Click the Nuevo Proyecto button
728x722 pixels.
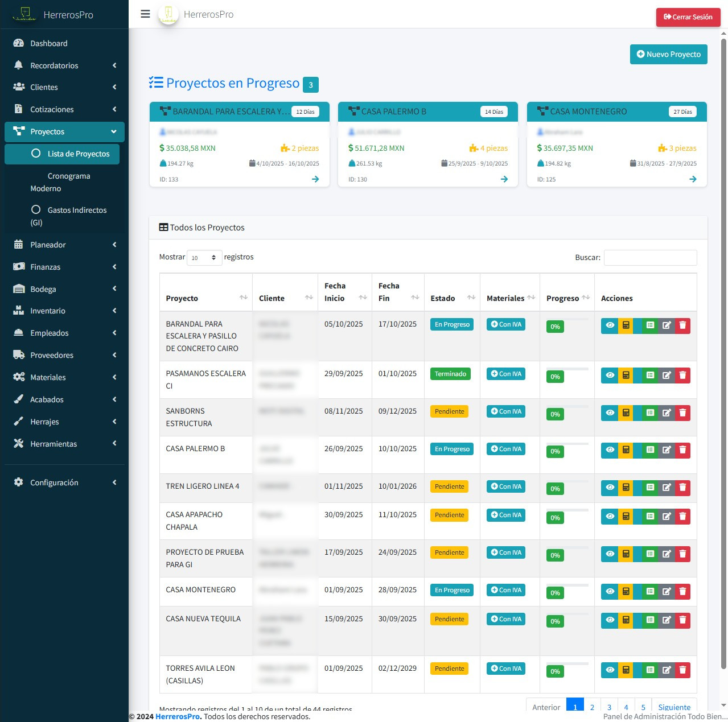pyautogui.click(x=668, y=55)
